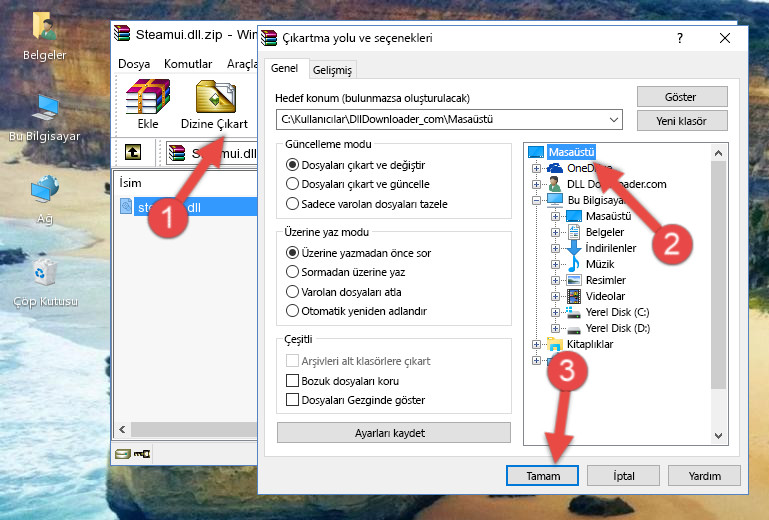Click the folder tree vertical scrollbar thumb
This screenshot has height=520, width=769.
(x=718, y=275)
